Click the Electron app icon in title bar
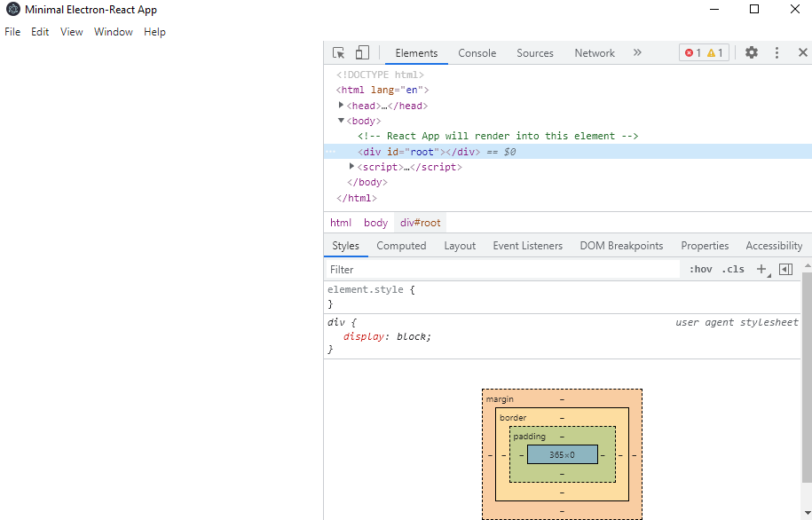The height and width of the screenshot is (520, 812). pos(13,10)
